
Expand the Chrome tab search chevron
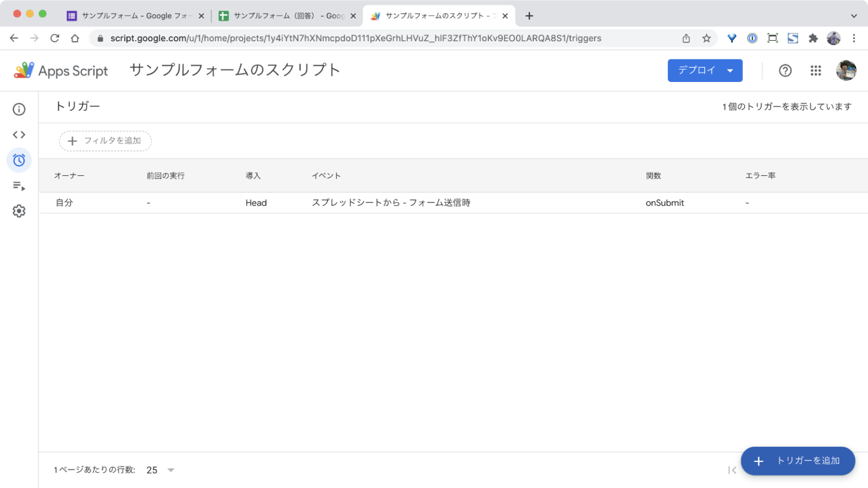point(853,16)
